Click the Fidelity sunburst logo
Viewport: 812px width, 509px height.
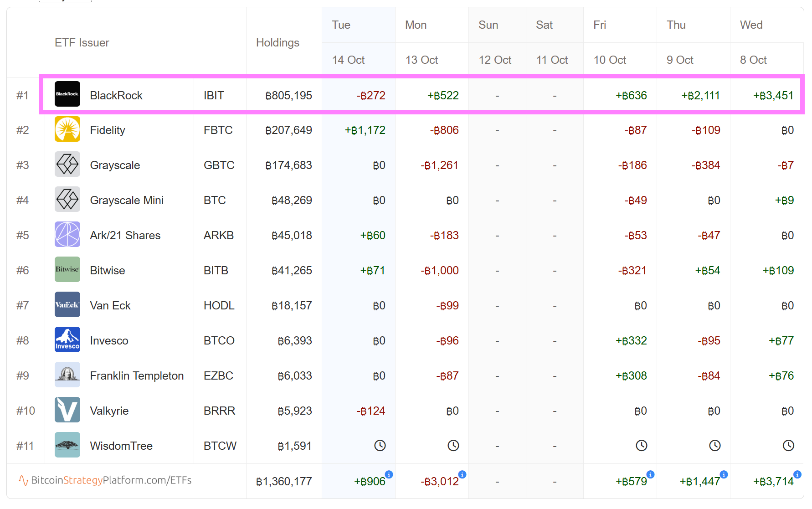point(67,129)
